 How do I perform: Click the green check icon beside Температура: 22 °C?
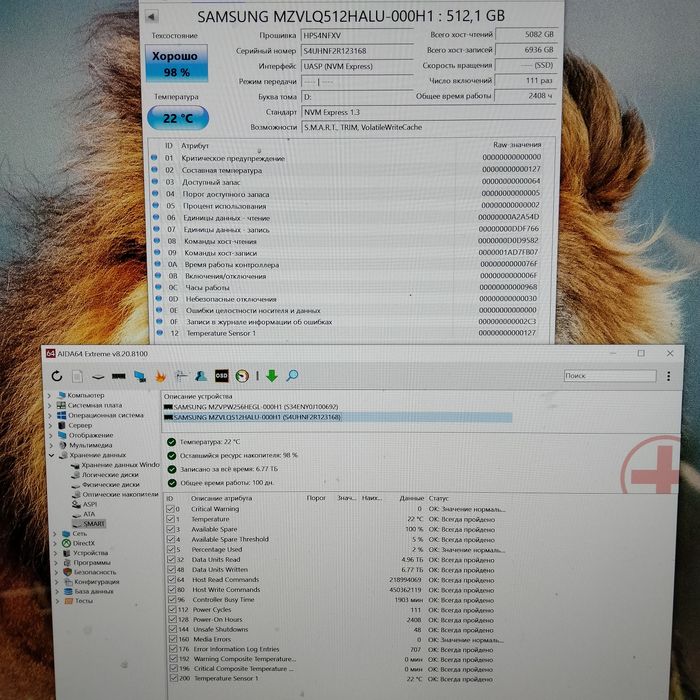(171, 442)
